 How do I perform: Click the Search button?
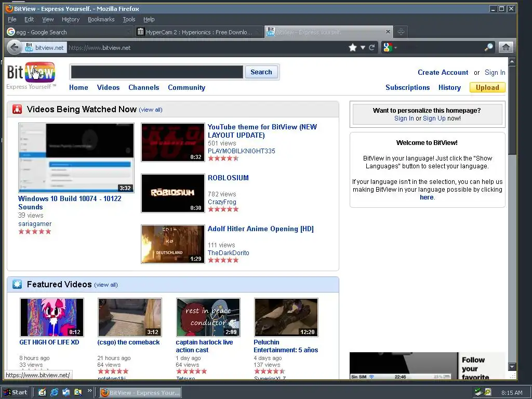click(261, 72)
